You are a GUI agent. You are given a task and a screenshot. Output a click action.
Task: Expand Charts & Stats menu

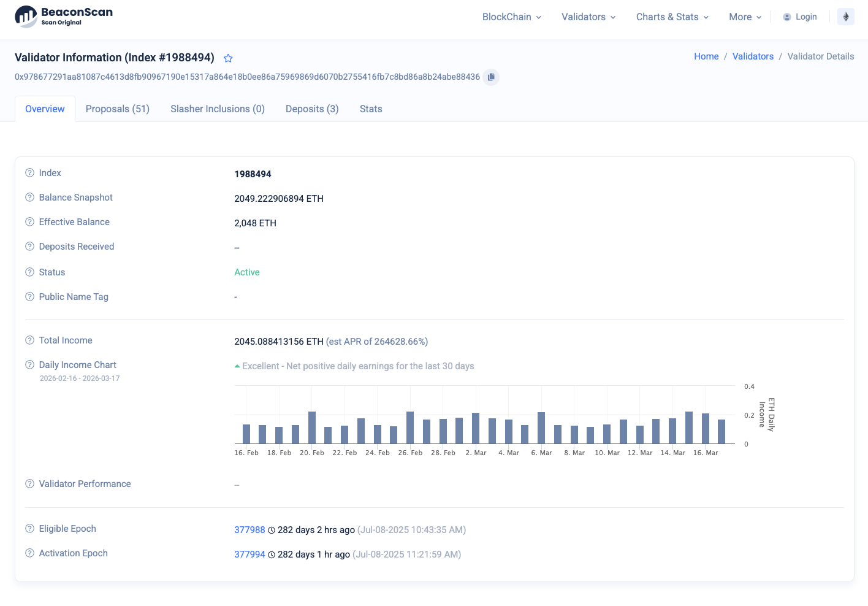coord(672,17)
